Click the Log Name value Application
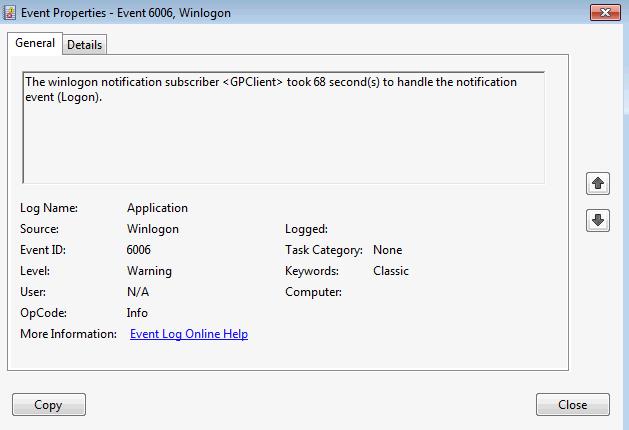 (x=157, y=208)
